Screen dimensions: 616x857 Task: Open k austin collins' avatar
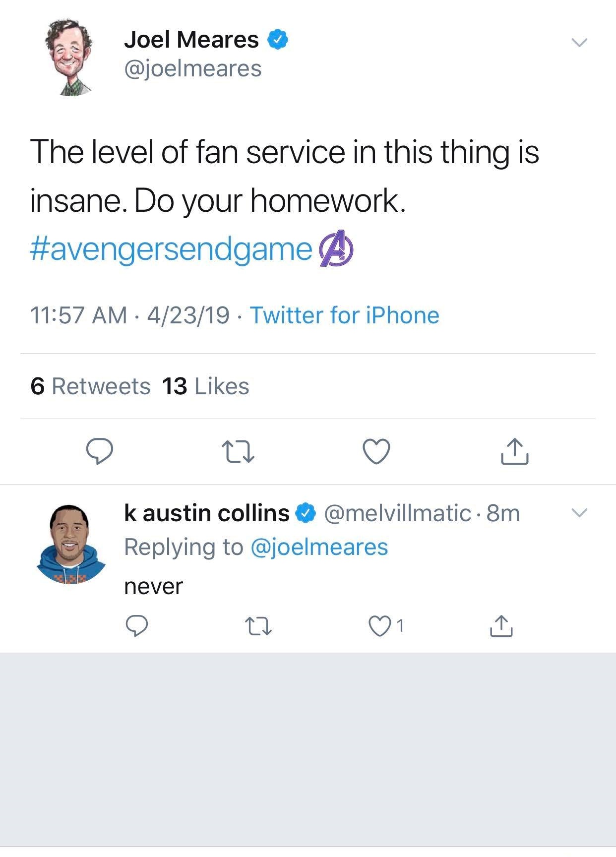70,544
